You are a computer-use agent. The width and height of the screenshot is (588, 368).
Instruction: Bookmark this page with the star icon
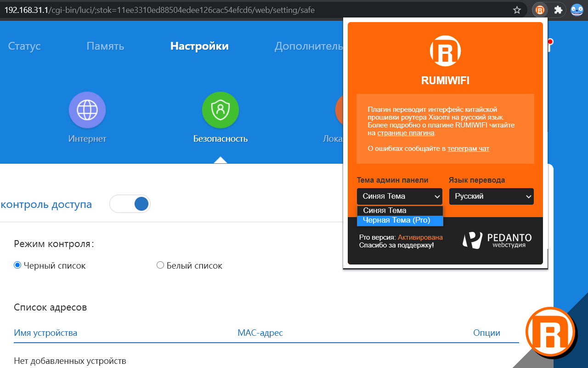[517, 10]
